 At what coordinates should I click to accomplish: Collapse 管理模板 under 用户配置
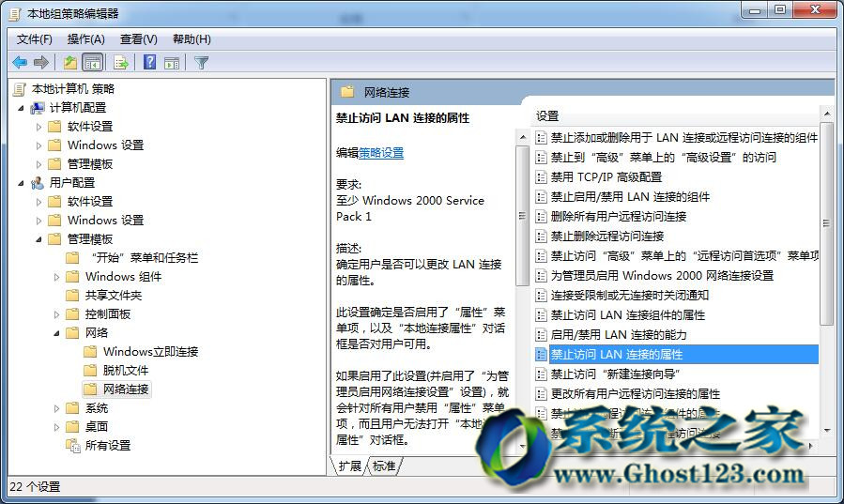38,239
